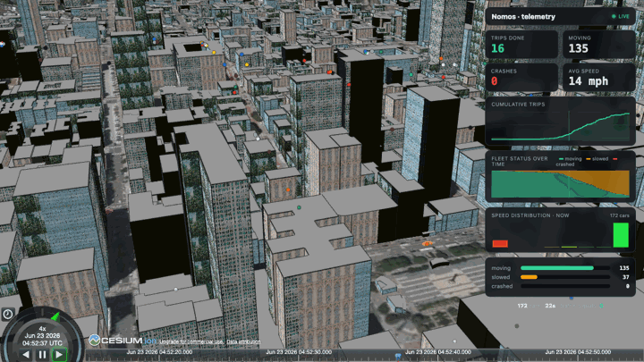Click the green speed shuttle pointer
The image size is (644, 362).
coord(55,316)
